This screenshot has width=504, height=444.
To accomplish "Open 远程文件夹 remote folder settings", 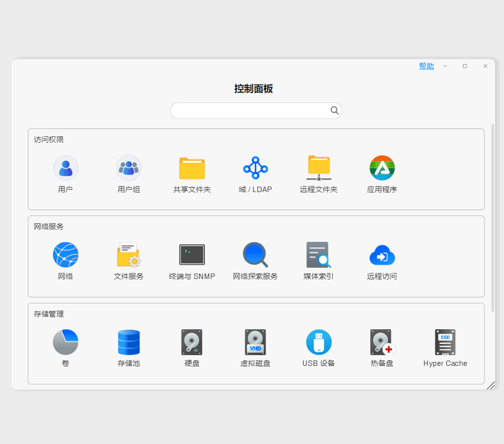I will click(318, 173).
